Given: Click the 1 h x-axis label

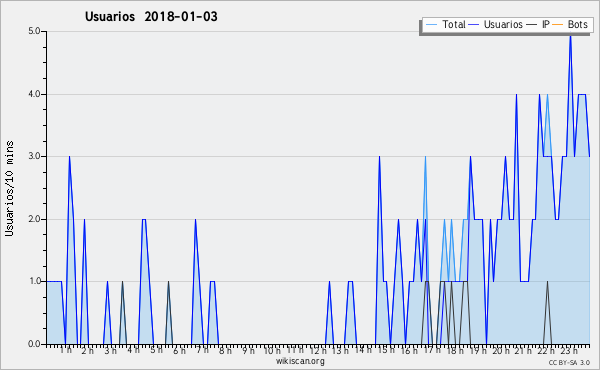Looking at the screenshot, I should click(x=65, y=350).
